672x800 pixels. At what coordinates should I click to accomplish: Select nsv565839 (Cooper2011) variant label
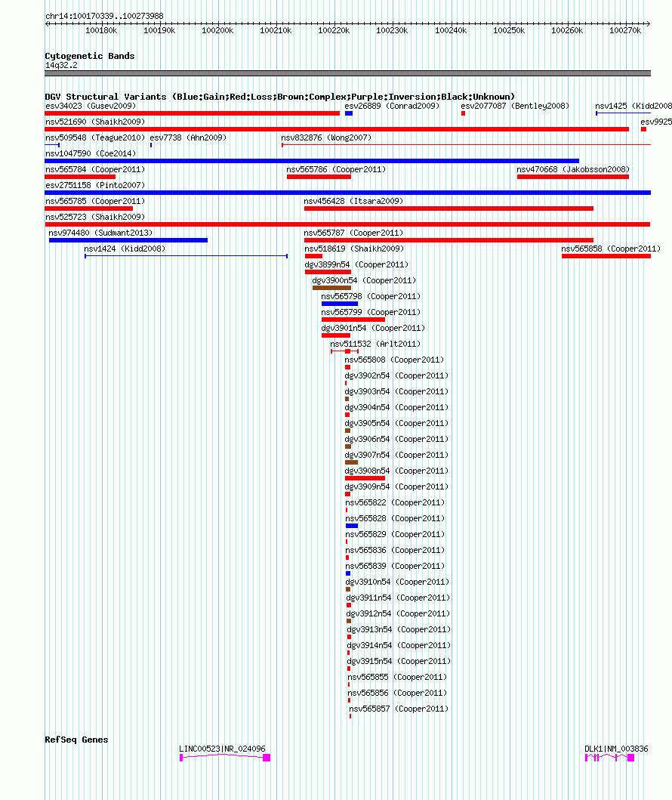click(x=395, y=566)
